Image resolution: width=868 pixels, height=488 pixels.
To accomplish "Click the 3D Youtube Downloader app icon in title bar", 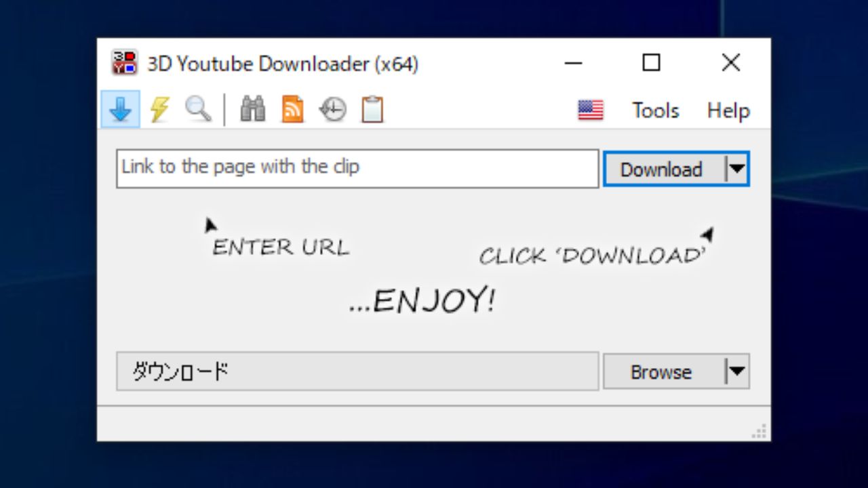I will [x=125, y=63].
